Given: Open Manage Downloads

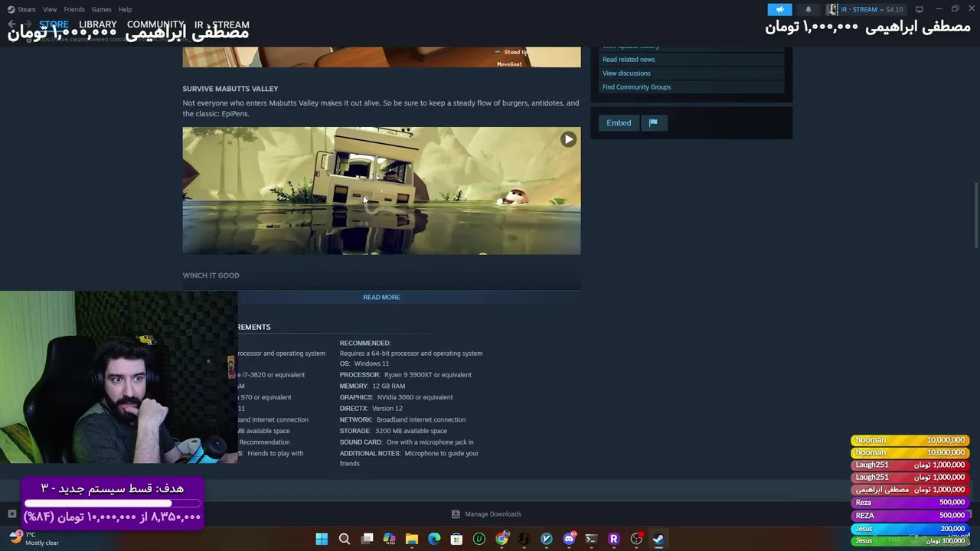Looking at the screenshot, I should pos(492,514).
